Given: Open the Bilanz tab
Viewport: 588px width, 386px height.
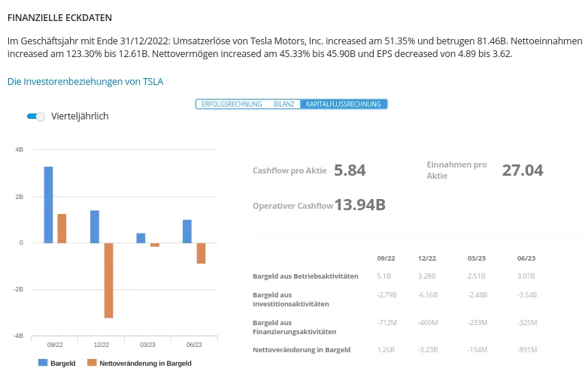Looking at the screenshot, I should pyautogui.click(x=283, y=104).
